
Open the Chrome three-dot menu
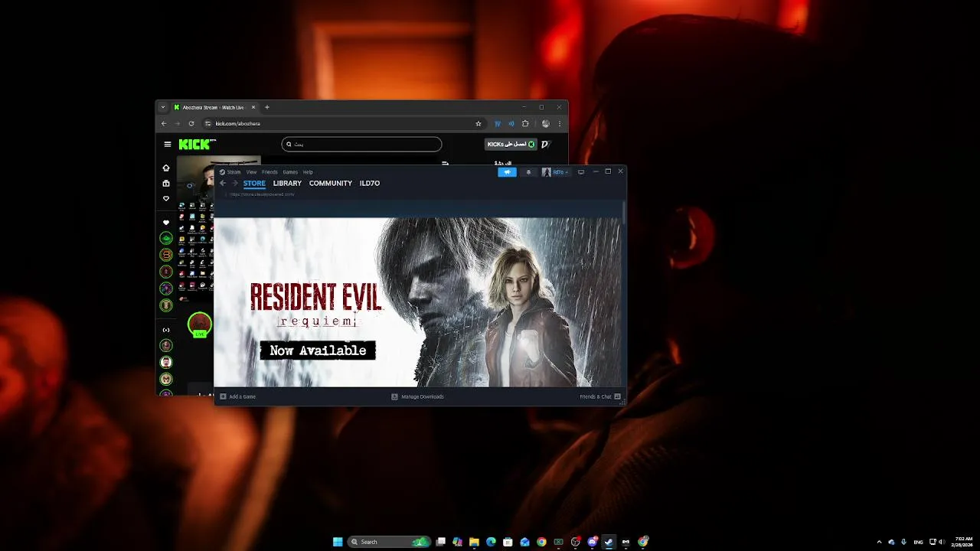tap(560, 123)
